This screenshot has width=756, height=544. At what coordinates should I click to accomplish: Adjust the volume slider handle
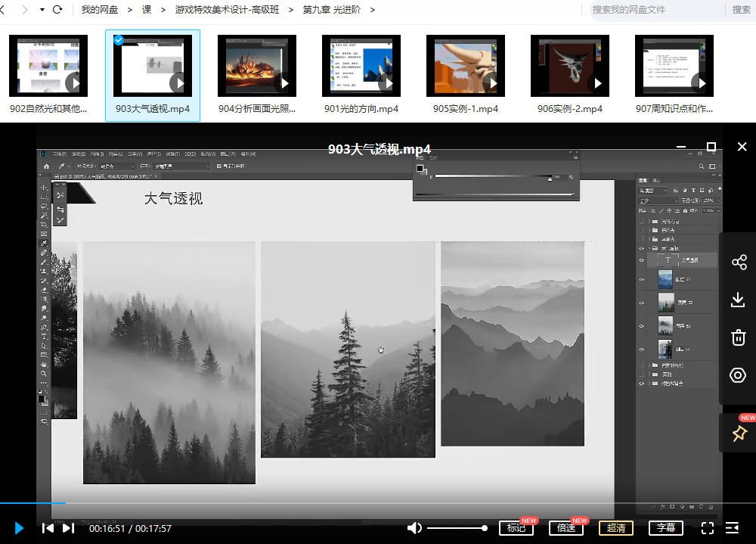(x=484, y=528)
